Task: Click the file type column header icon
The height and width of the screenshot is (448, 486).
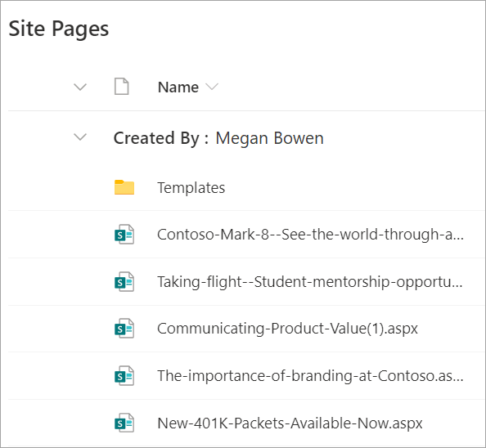Action: point(121,87)
